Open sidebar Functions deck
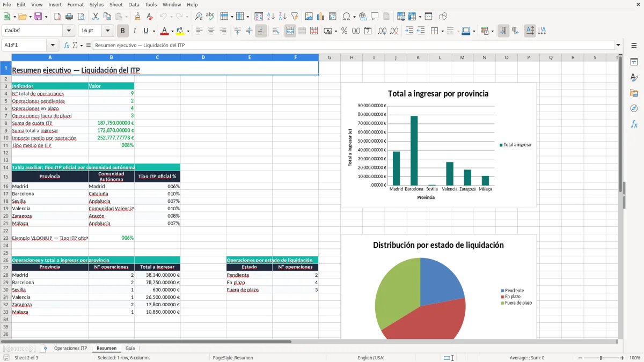 634,124
